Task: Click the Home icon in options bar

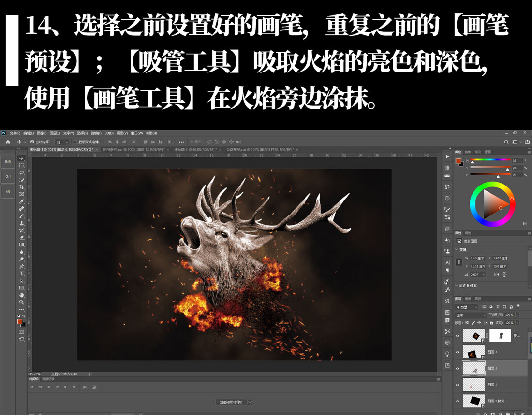Action: coord(8,142)
